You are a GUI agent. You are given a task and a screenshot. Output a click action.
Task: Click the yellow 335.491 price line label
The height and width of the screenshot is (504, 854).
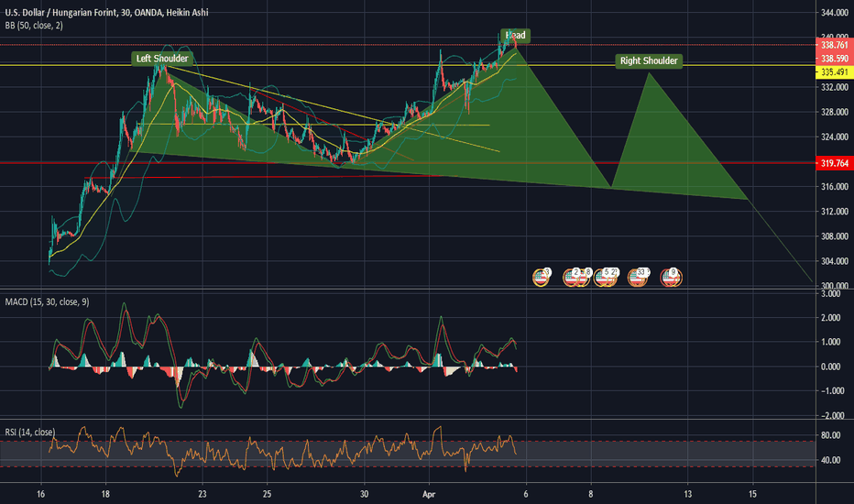pyautogui.click(x=835, y=71)
